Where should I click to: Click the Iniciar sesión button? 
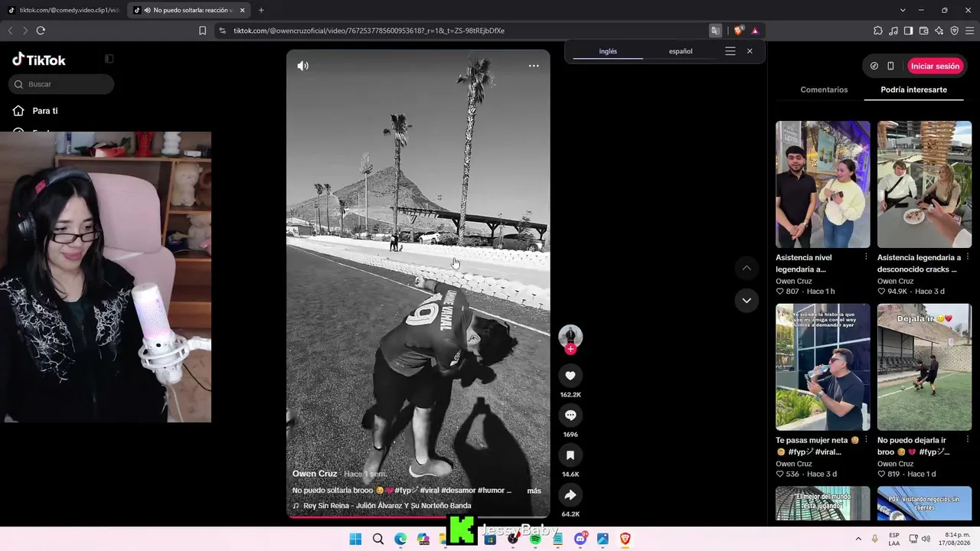tap(935, 66)
